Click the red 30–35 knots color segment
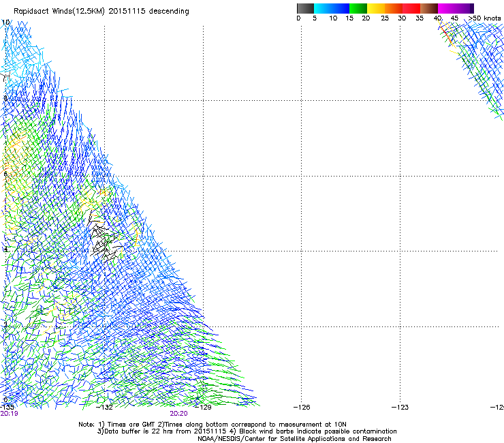504x443 pixels. click(x=411, y=8)
